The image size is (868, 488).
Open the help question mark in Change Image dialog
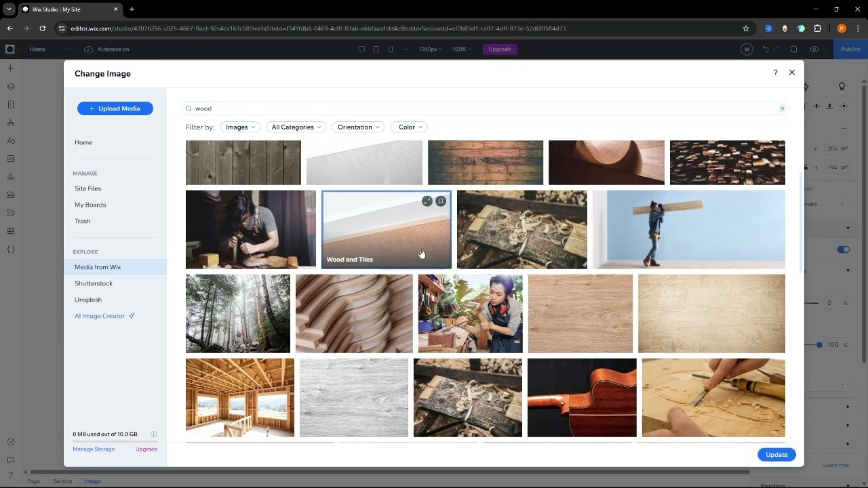pos(775,73)
